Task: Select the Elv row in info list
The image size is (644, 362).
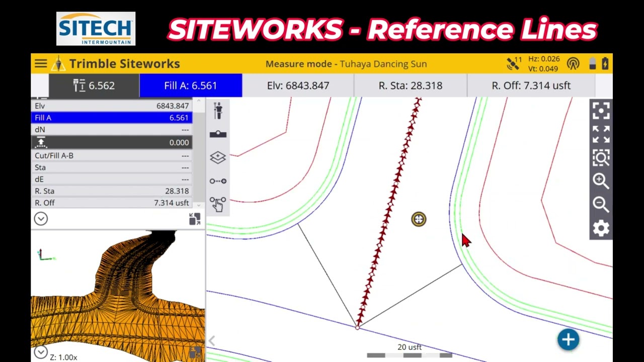Action: tap(112, 106)
